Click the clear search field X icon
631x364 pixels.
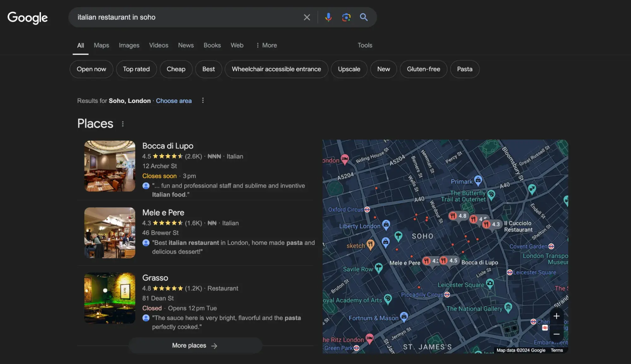pyautogui.click(x=307, y=17)
